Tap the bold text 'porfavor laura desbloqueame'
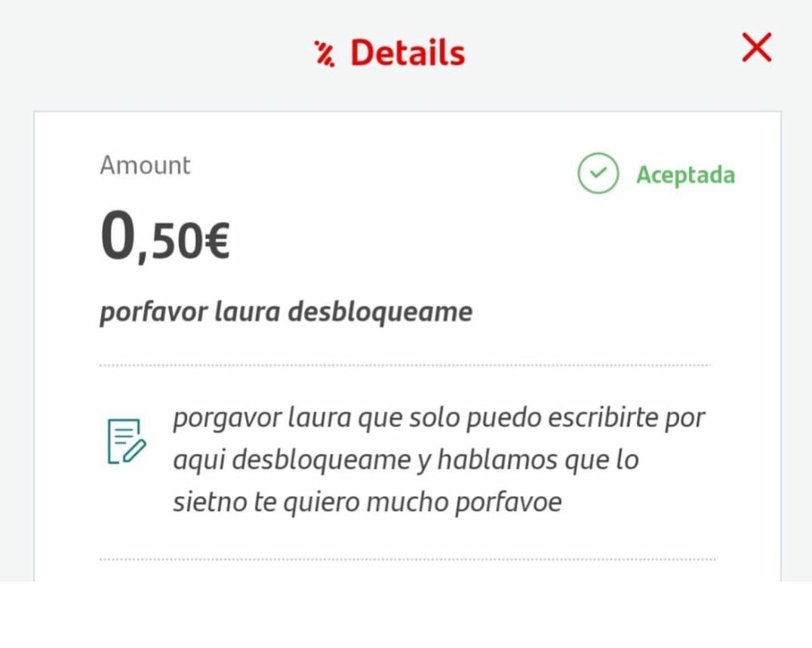Screen dimensions: 812x648 click(286, 312)
